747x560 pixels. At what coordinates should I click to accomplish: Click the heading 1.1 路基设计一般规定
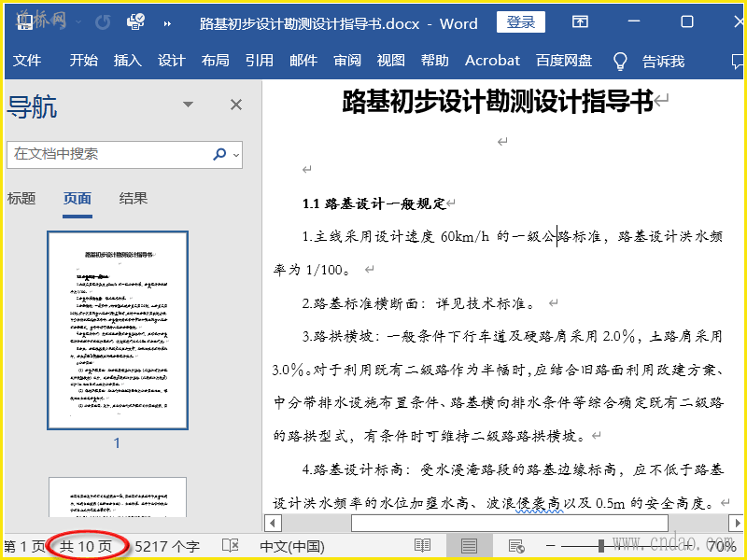tap(374, 203)
